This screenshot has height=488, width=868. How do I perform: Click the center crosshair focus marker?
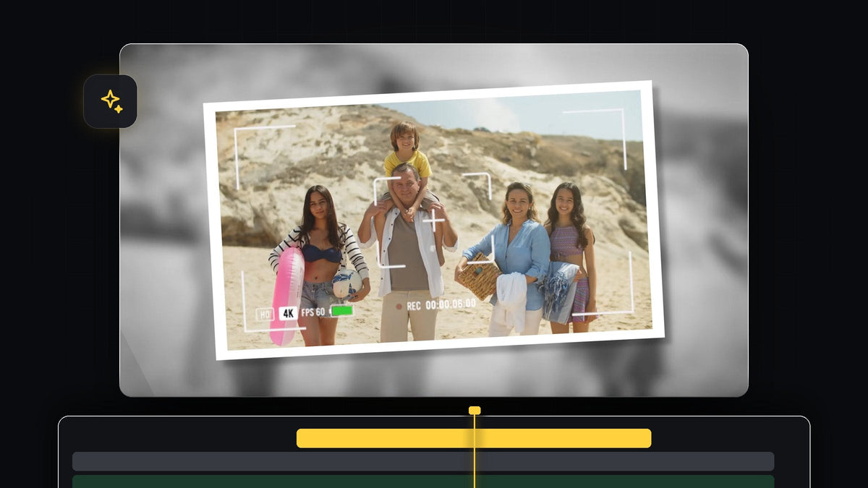point(433,221)
